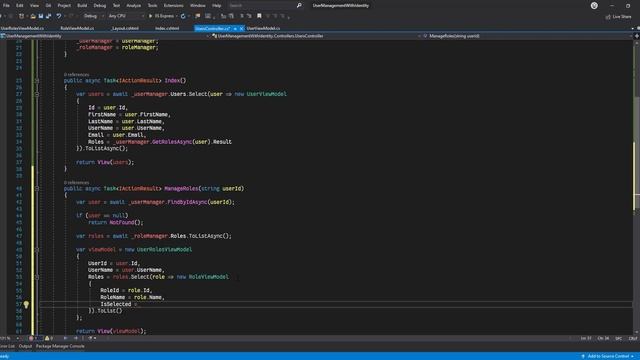Image resolution: width=640 pixels, height=360 pixels.
Task: Click the vertical scrollbar of editor
Action: click(x=636, y=188)
